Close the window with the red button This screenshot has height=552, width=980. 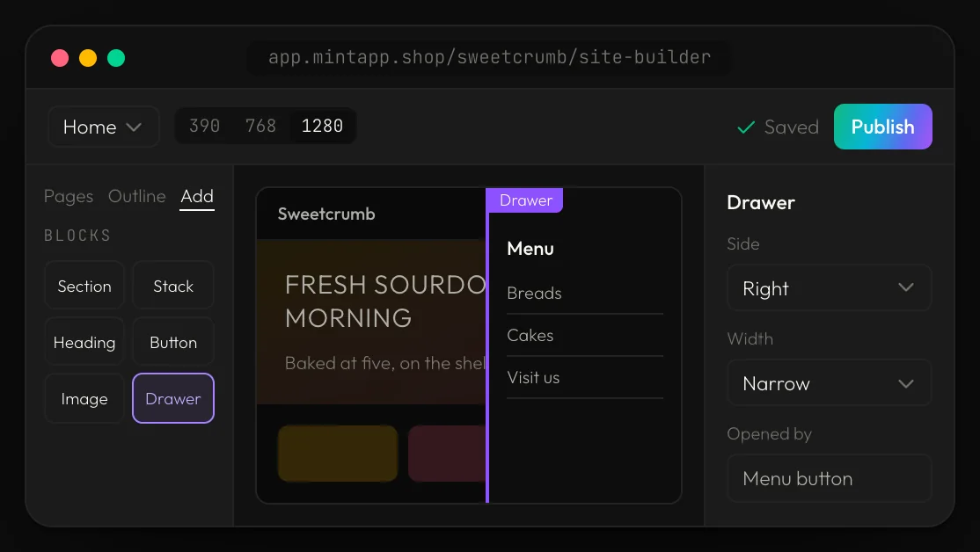click(60, 58)
